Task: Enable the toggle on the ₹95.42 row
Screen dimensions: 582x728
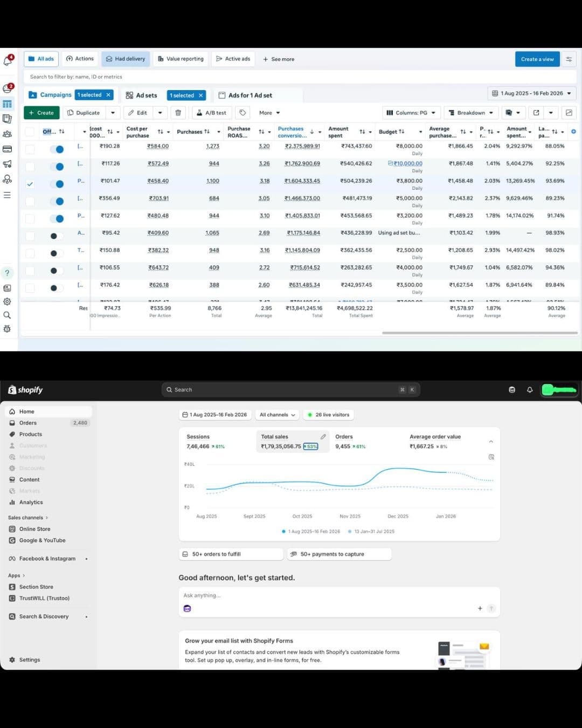Action: coord(56,236)
